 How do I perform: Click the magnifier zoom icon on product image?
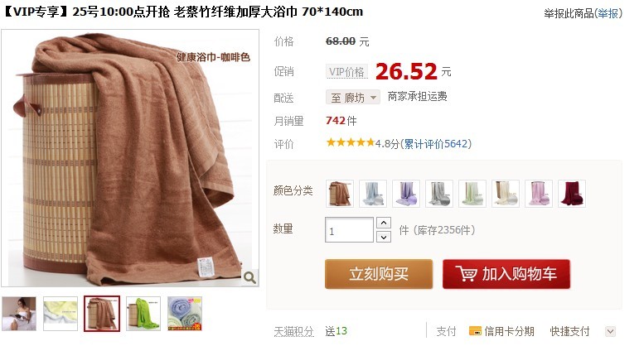(249, 277)
